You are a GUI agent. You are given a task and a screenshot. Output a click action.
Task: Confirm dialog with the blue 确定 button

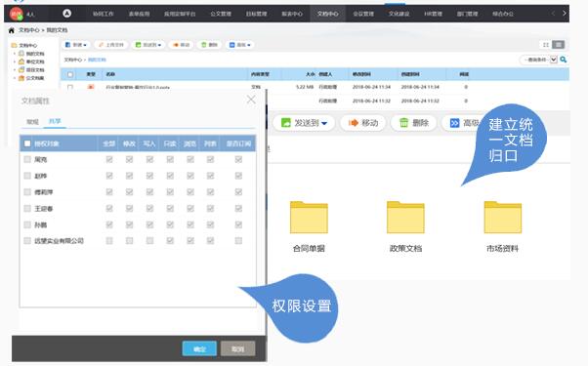tap(199, 348)
